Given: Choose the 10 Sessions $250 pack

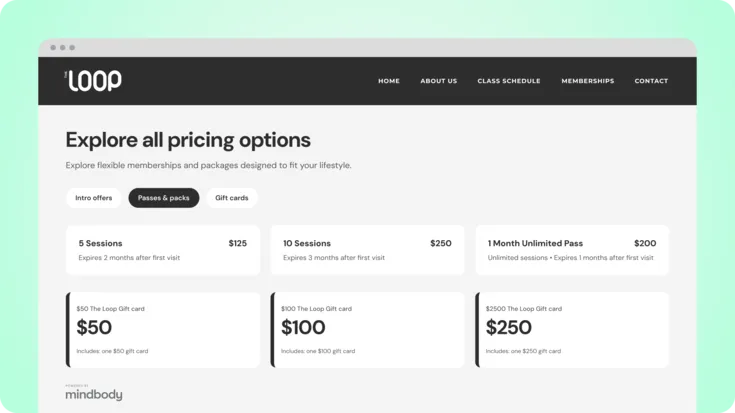Looking at the screenshot, I should point(368,250).
